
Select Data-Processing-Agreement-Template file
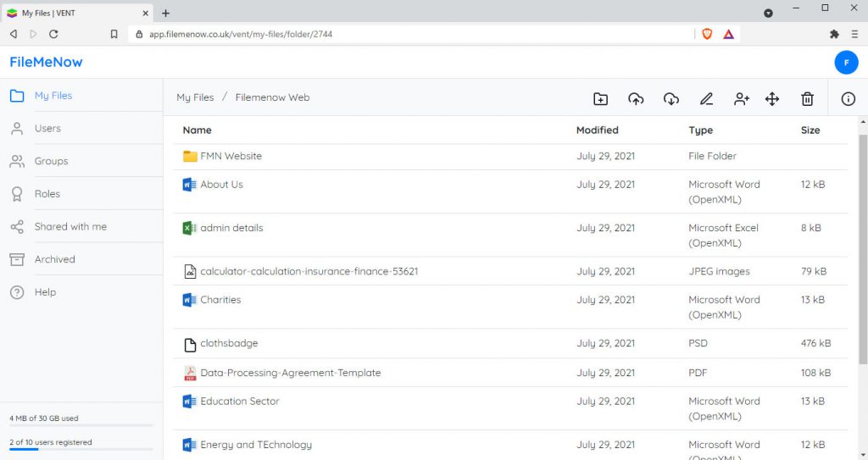pyautogui.click(x=291, y=373)
